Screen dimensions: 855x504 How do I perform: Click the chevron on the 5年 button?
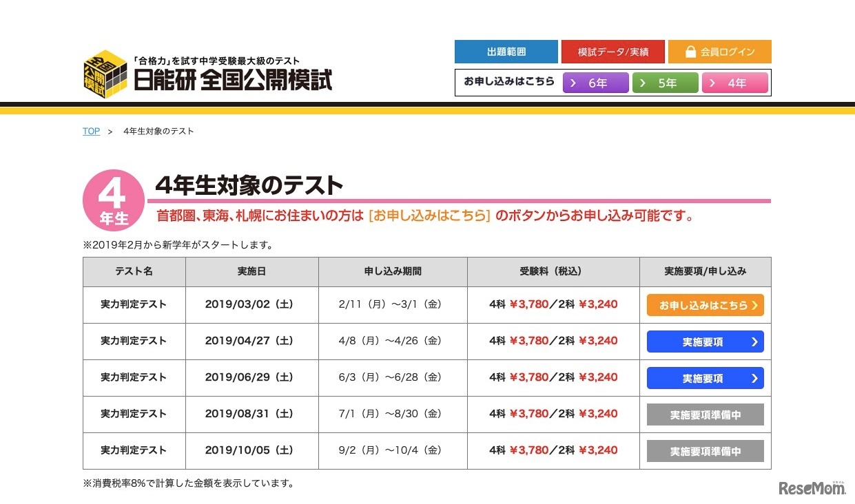(x=643, y=82)
